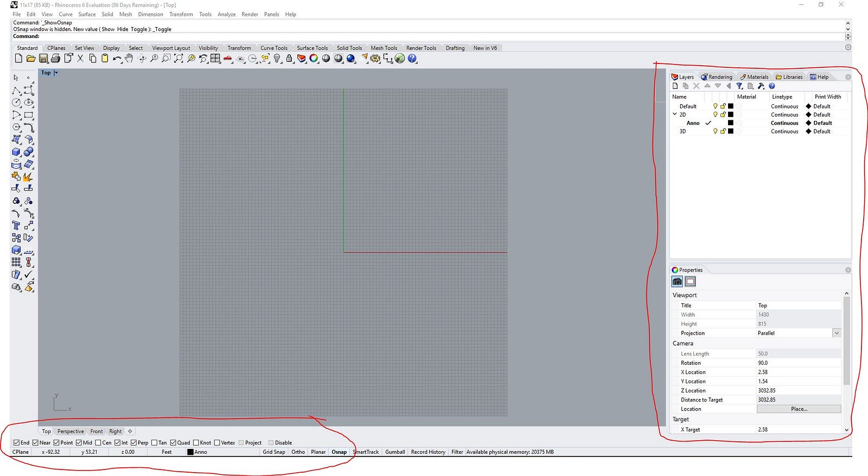Click the red car Named Views icon
Image resolution: width=868 pixels, height=476 pixels.
pyautogui.click(x=228, y=58)
